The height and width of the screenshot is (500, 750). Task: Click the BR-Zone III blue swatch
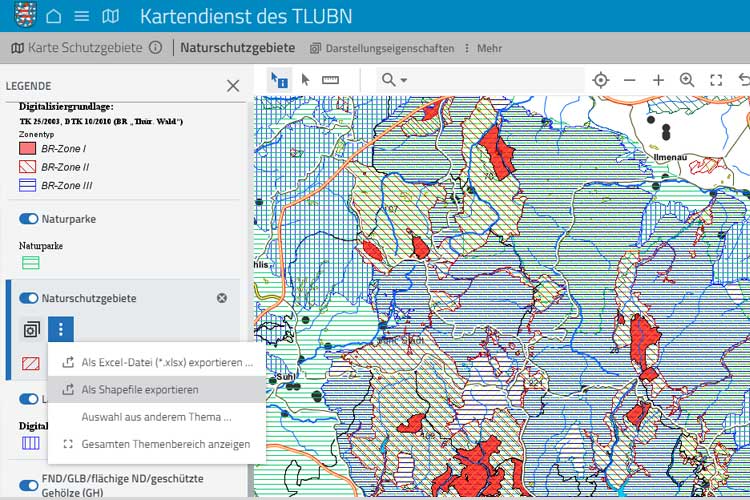point(27,185)
